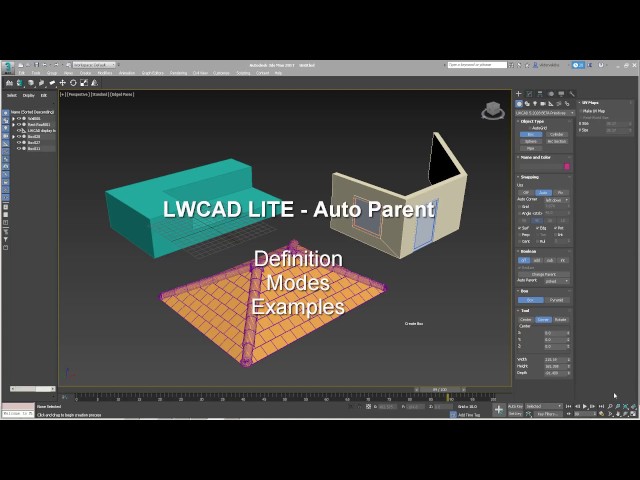Screen dimensions: 640x480
Task: Select Geometry category in Create panel
Action: pyautogui.click(x=519, y=104)
